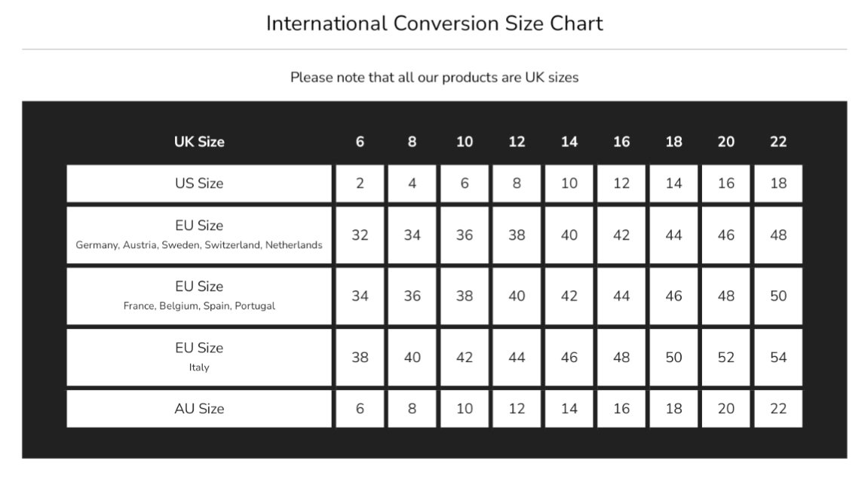868x479 pixels.
Task: Select the US Size 18 cell
Action: tap(778, 183)
